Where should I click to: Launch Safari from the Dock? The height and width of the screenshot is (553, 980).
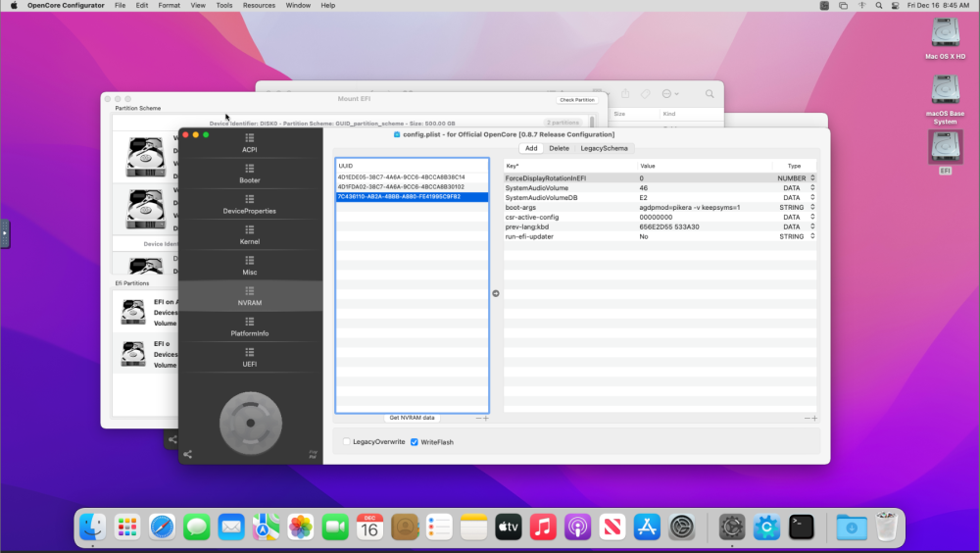pyautogui.click(x=162, y=528)
